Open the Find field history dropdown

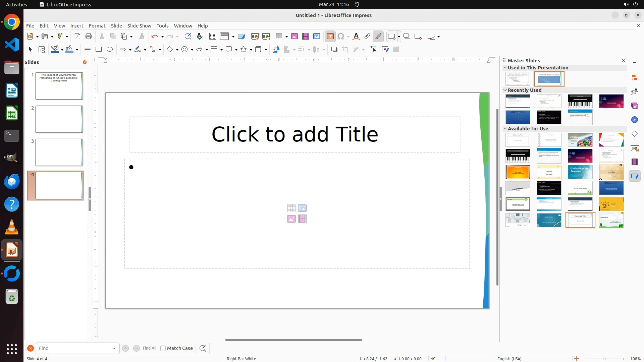pyautogui.click(x=114, y=348)
